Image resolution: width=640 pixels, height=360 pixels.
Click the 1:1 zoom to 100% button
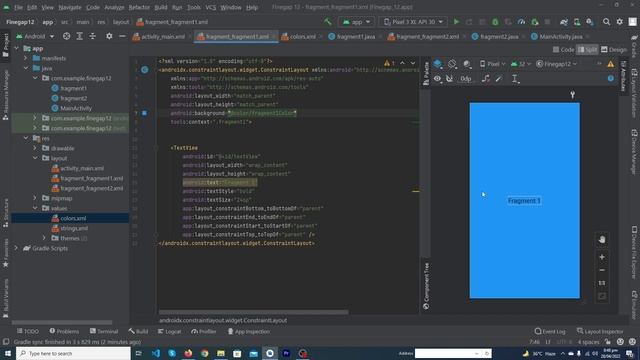[x=602, y=283]
